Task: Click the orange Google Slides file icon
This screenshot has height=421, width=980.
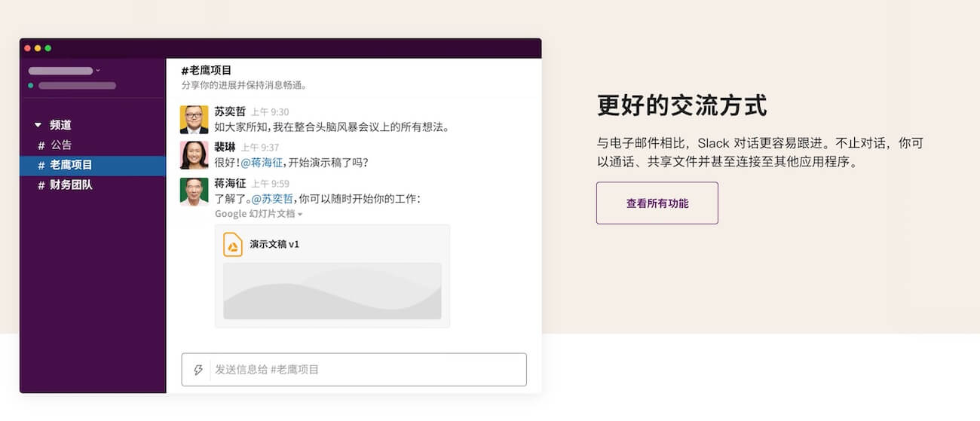Action: (233, 245)
